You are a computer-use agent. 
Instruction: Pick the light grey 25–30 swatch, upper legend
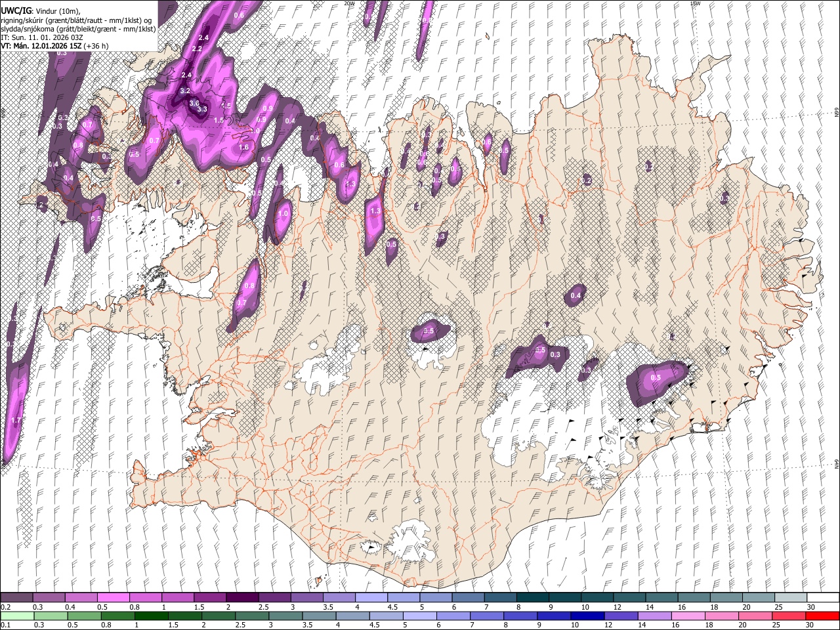pyautogui.click(x=791, y=598)
